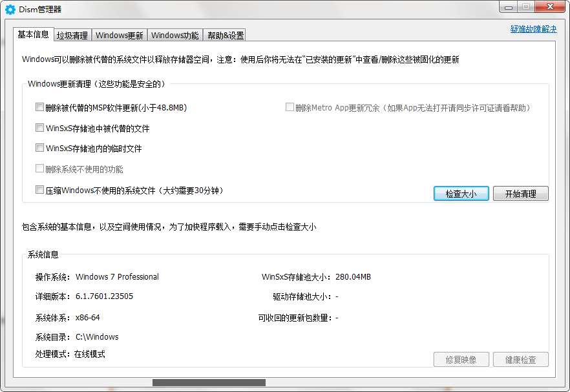The image size is (570, 392).
Task: Click the 删除系统不使用的功能 checkbox
Action: click(39, 169)
